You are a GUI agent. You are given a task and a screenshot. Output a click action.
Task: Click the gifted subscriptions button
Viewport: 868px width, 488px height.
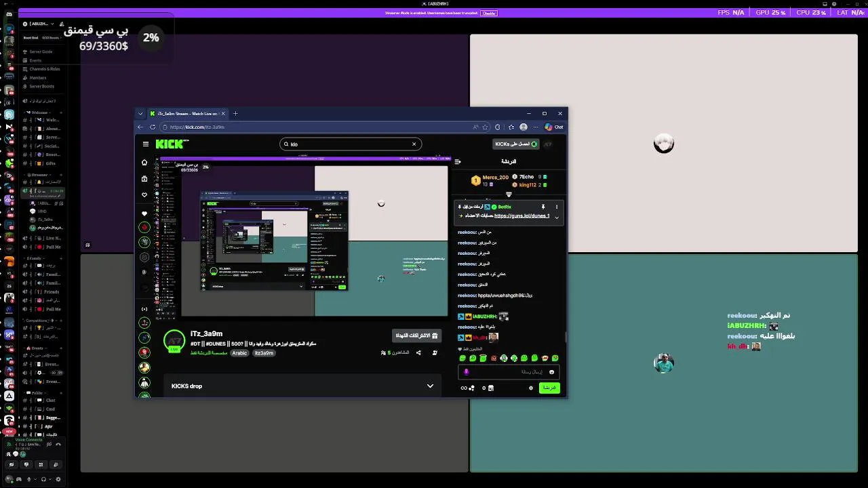(416, 335)
